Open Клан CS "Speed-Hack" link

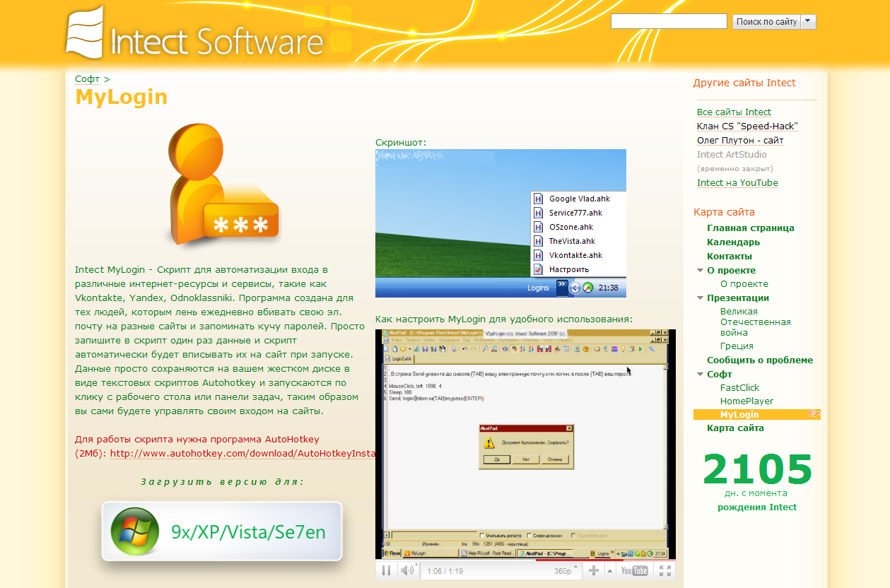click(x=747, y=127)
